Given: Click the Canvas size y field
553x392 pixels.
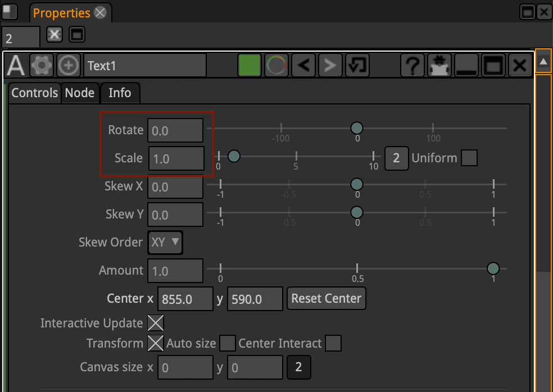Looking at the screenshot, I should [x=255, y=367].
